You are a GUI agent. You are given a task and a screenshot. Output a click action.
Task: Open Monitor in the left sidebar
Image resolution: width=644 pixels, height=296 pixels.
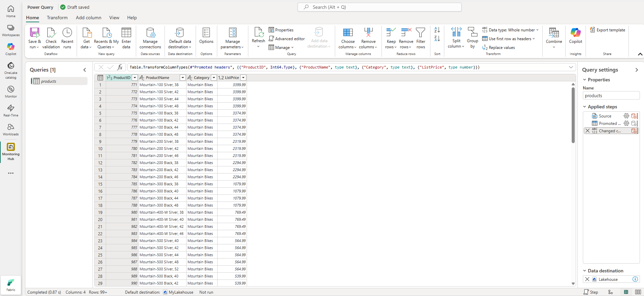click(11, 91)
